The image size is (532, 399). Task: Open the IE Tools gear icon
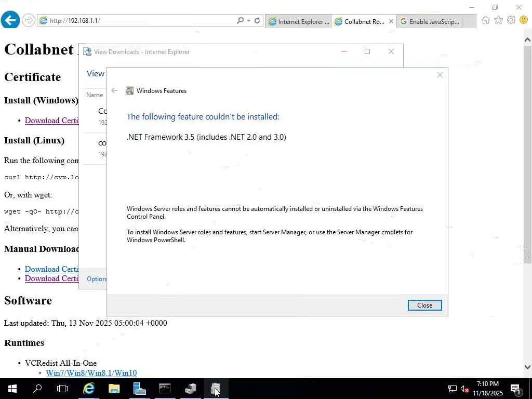click(x=511, y=20)
